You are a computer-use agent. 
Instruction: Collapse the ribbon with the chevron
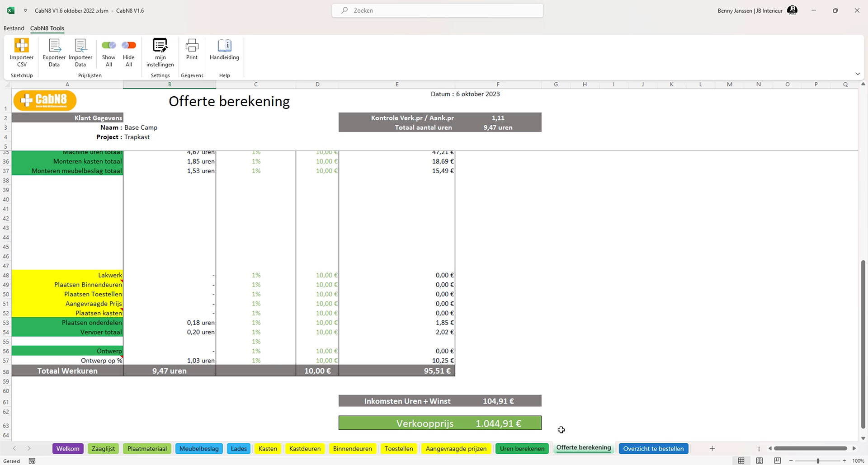[858, 74]
